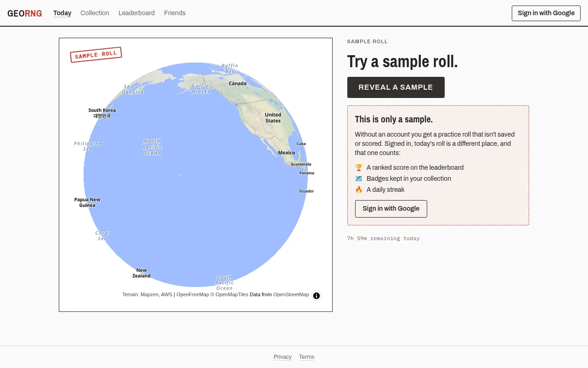The image size is (588, 368).
Task: Click the REVEAL A SAMPLE button
Action: point(396,87)
